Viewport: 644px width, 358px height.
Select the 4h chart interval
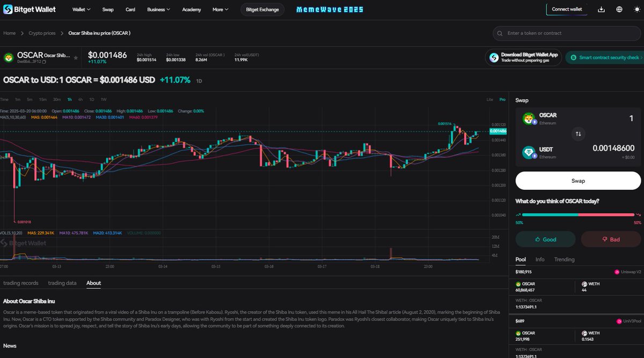coord(80,99)
